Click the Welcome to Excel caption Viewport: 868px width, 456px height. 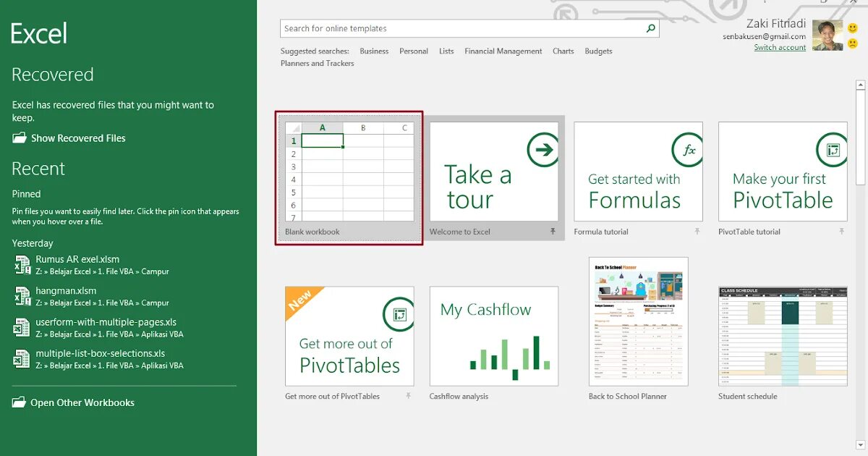point(460,232)
